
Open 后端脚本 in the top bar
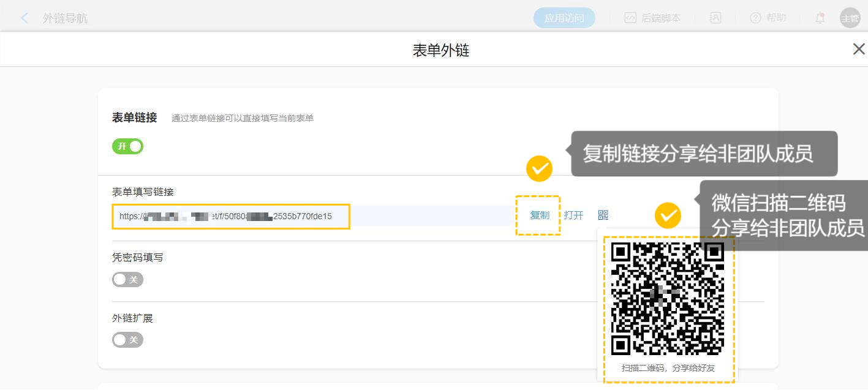click(x=653, y=18)
